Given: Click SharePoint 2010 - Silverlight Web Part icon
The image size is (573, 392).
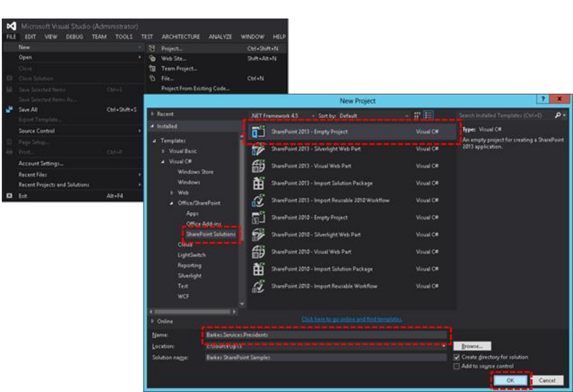Looking at the screenshot, I should pyautogui.click(x=258, y=234).
